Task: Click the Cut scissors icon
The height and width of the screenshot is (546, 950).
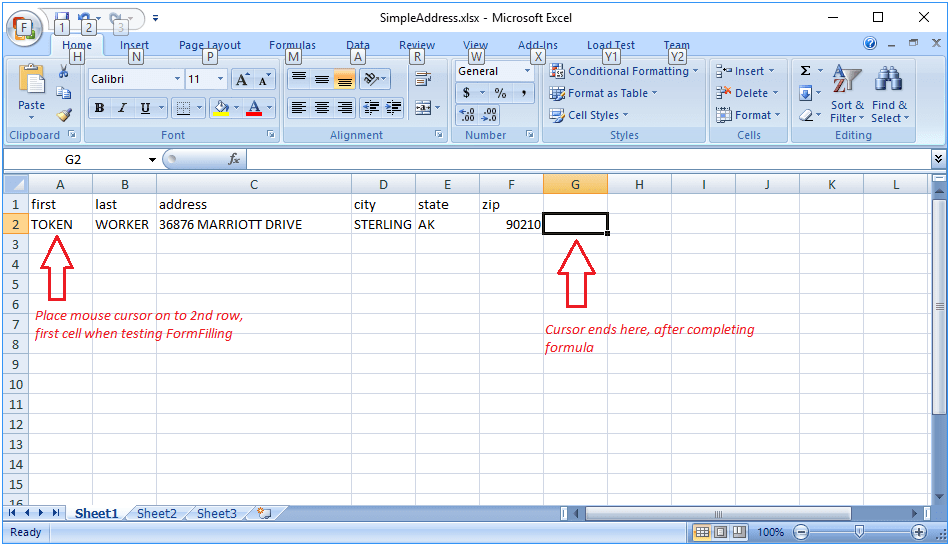Action: tap(64, 72)
